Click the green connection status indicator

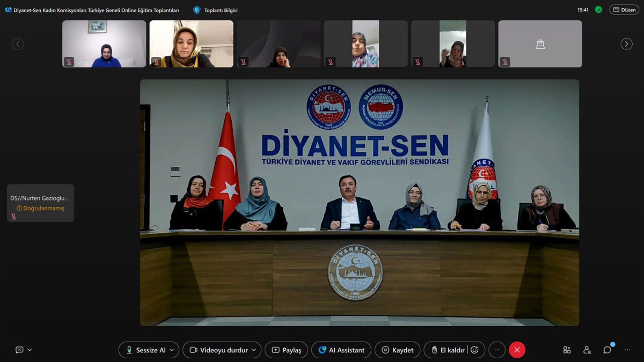598,10
